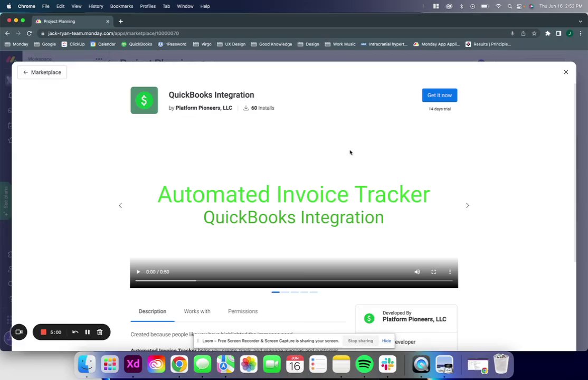Advance to the next carousel slide
Image resolution: width=588 pixels, height=380 pixels.
pos(467,205)
